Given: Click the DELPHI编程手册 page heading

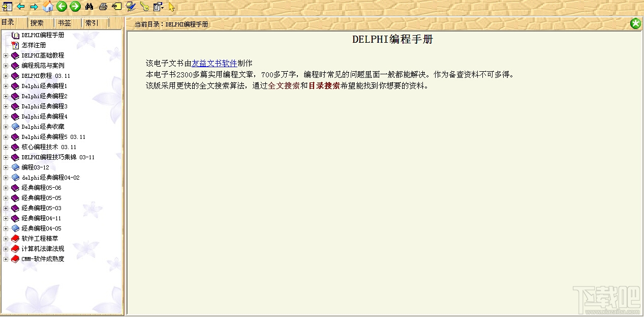Looking at the screenshot, I should (392, 40).
